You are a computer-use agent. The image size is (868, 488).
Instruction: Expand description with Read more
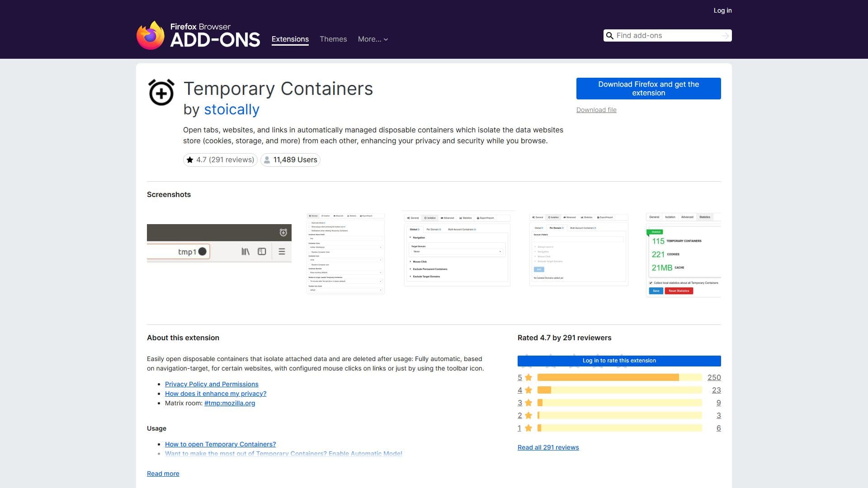tap(163, 474)
